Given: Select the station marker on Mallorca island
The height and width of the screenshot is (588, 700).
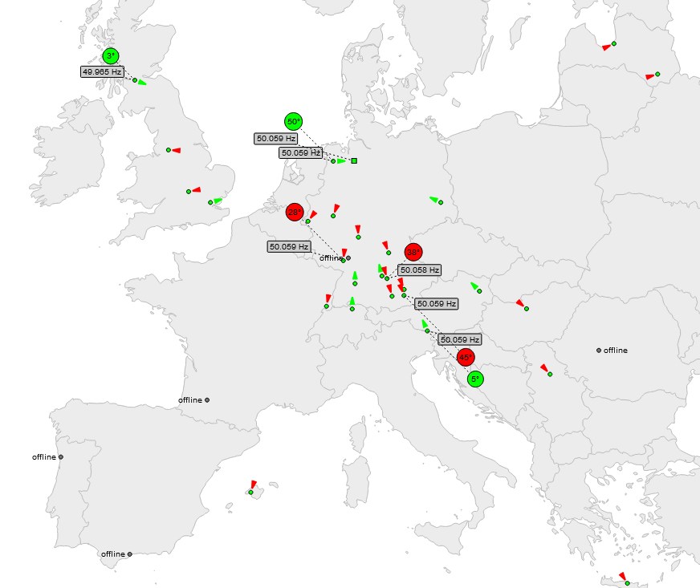Looking at the screenshot, I should pos(250,492).
